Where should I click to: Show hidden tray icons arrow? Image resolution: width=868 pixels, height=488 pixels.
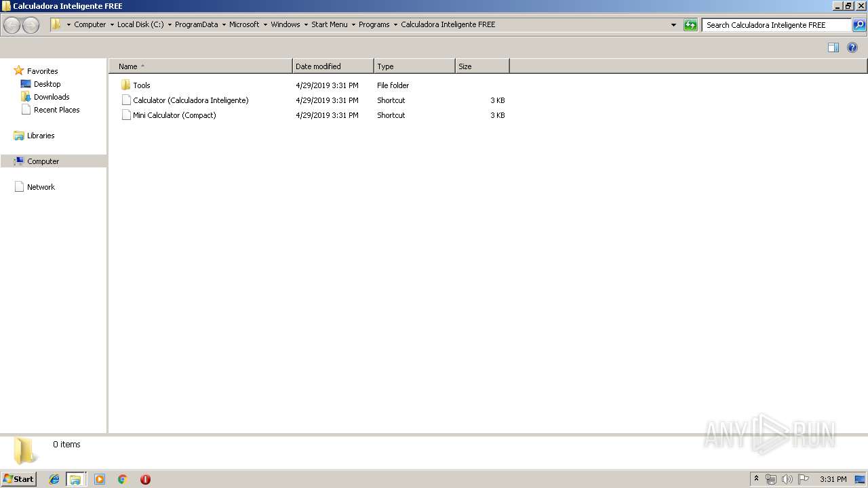[x=756, y=479]
